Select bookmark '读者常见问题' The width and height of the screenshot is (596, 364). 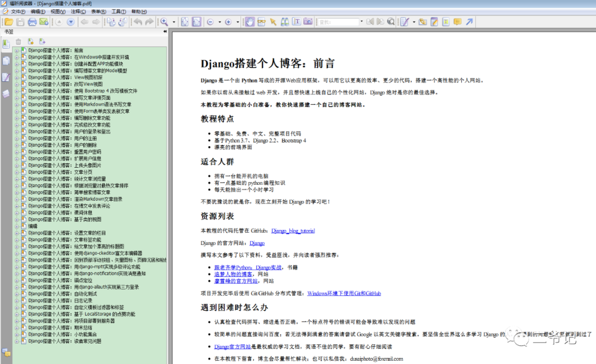click(65, 341)
